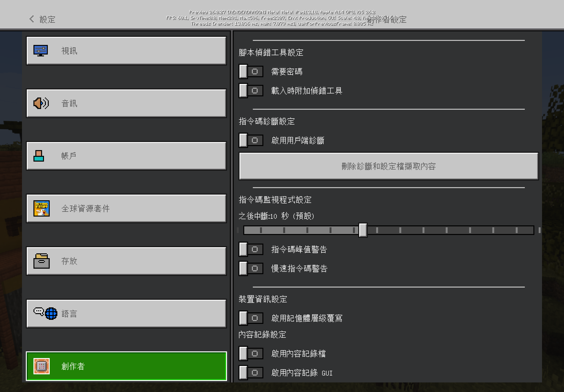Image resolution: width=564 pixels, height=392 pixels.
Task: Switch to the 語言 settings tab
Action: [x=126, y=313]
